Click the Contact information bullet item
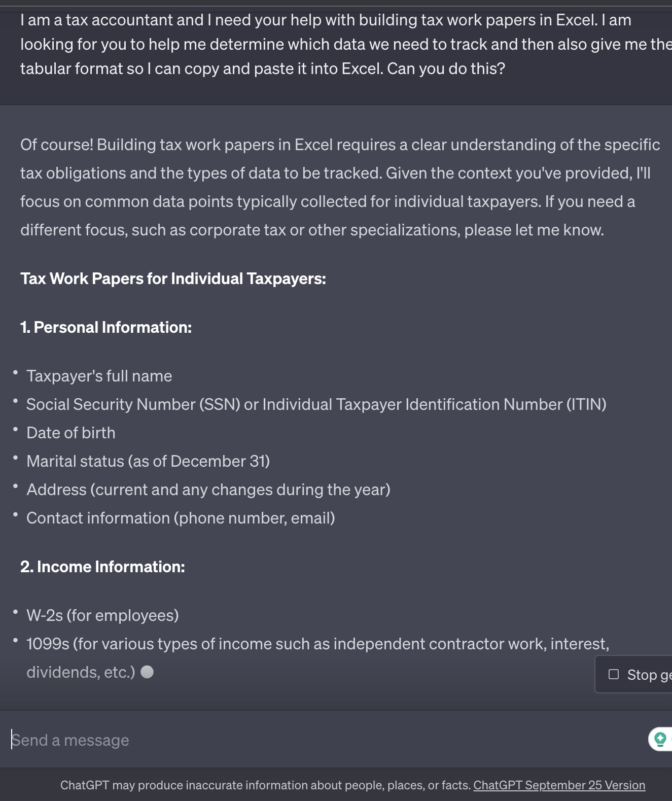Screen dimensions: 672x801 tap(181, 518)
